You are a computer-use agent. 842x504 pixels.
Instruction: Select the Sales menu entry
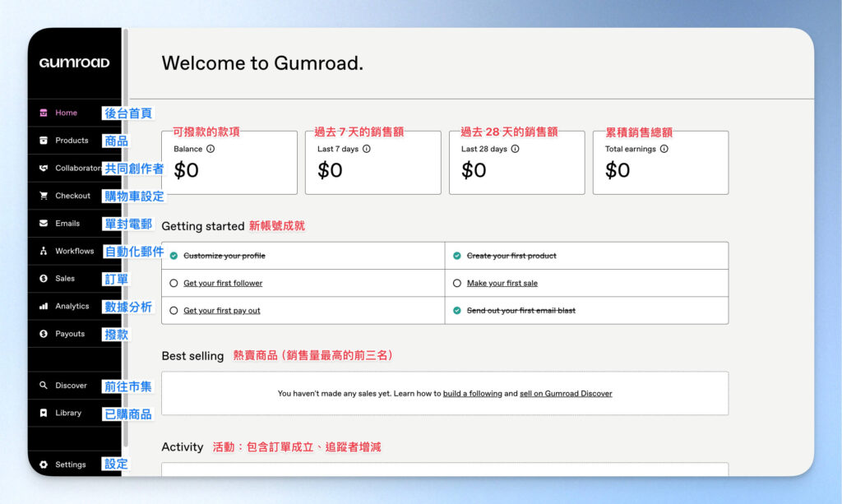pyautogui.click(x=75, y=279)
